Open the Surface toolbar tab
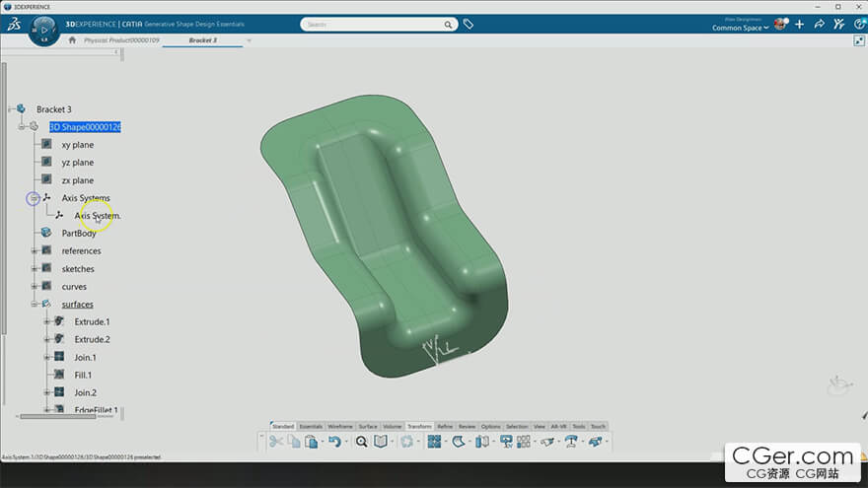Viewport: 868px width, 488px height. click(x=367, y=426)
